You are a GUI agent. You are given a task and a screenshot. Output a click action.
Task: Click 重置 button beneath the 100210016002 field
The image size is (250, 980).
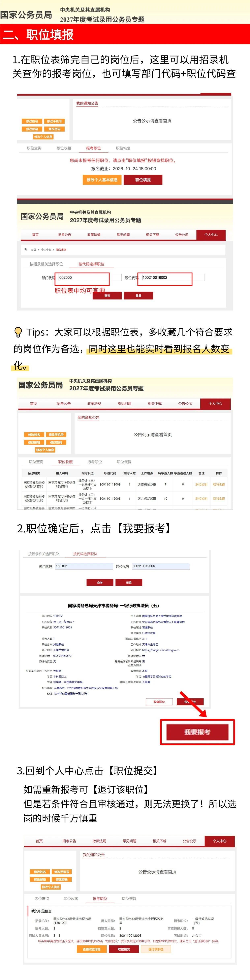click(138, 296)
